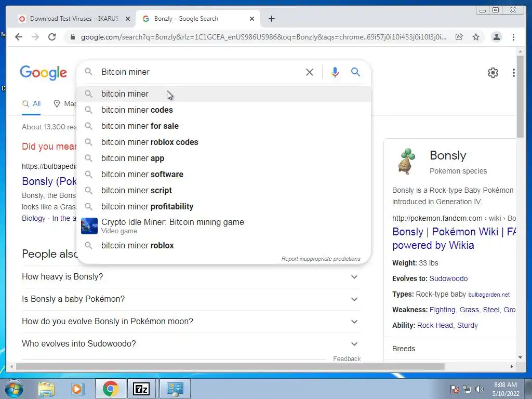Select suggestion 'bitcoin miner software'
This screenshot has height=399, width=532.
tap(224, 175)
